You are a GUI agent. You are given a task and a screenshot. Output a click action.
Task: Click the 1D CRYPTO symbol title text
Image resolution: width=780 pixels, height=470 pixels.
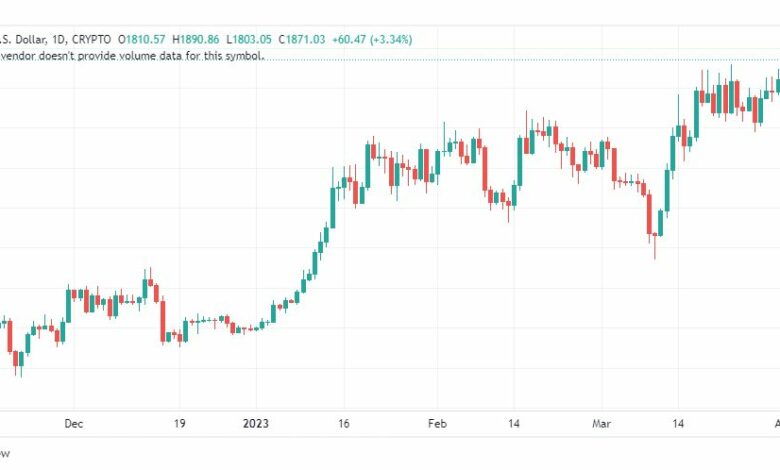coord(55,39)
